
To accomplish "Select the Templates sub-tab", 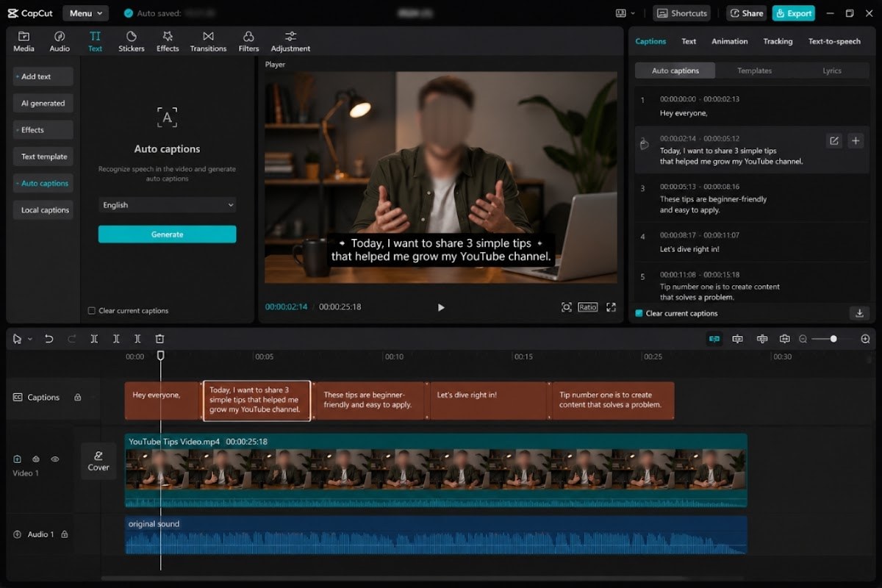I will (x=755, y=71).
